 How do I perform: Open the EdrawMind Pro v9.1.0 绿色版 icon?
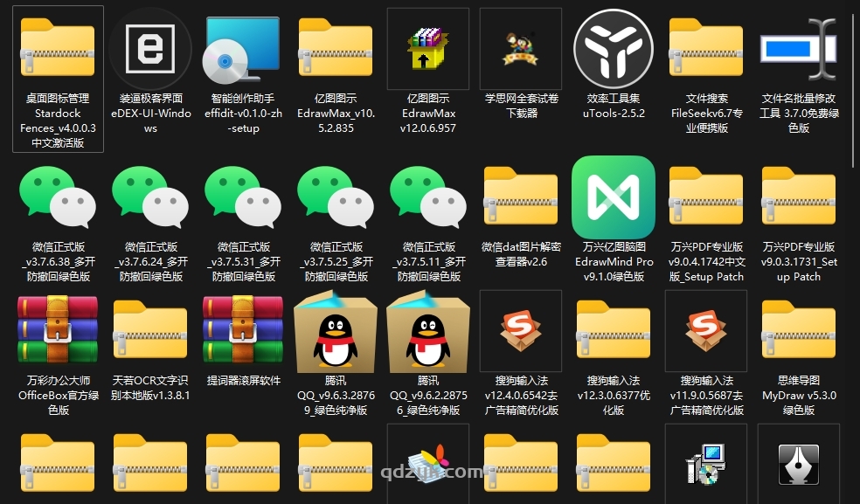point(613,197)
